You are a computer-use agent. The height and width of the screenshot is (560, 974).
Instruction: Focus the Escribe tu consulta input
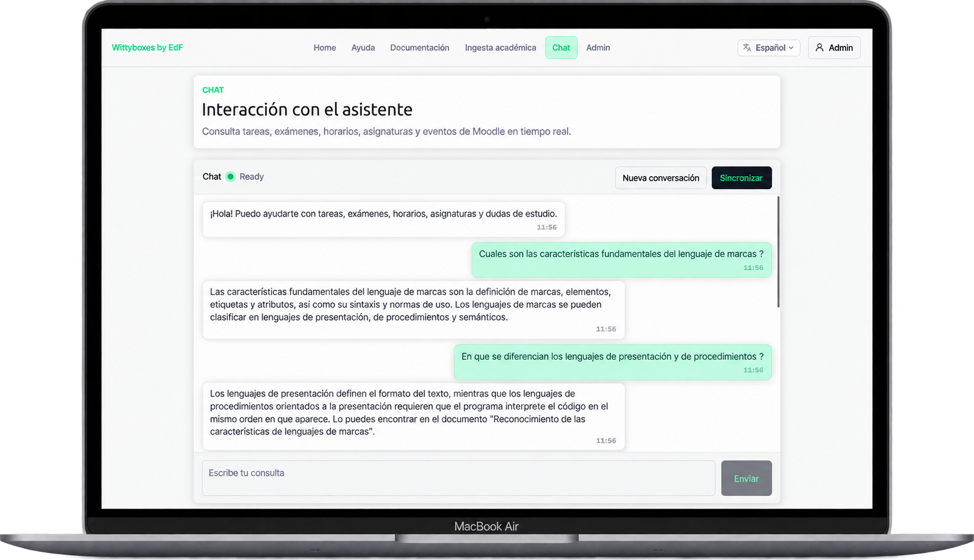point(458,478)
